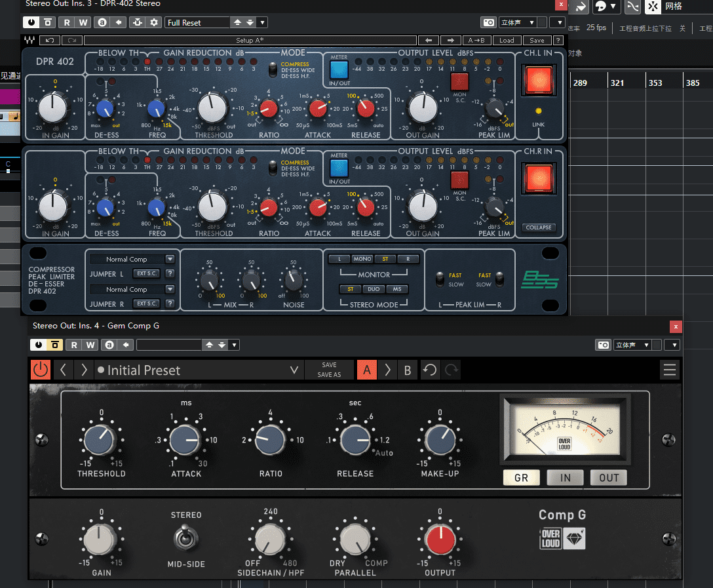Open rightmost dropdown arrow in DPR-402 header
This screenshot has width=713, height=588.
pos(558,22)
